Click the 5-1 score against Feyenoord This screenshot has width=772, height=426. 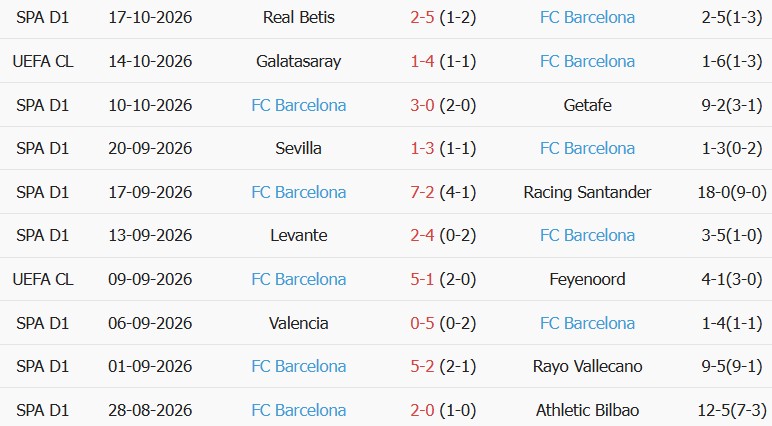point(422,279)
